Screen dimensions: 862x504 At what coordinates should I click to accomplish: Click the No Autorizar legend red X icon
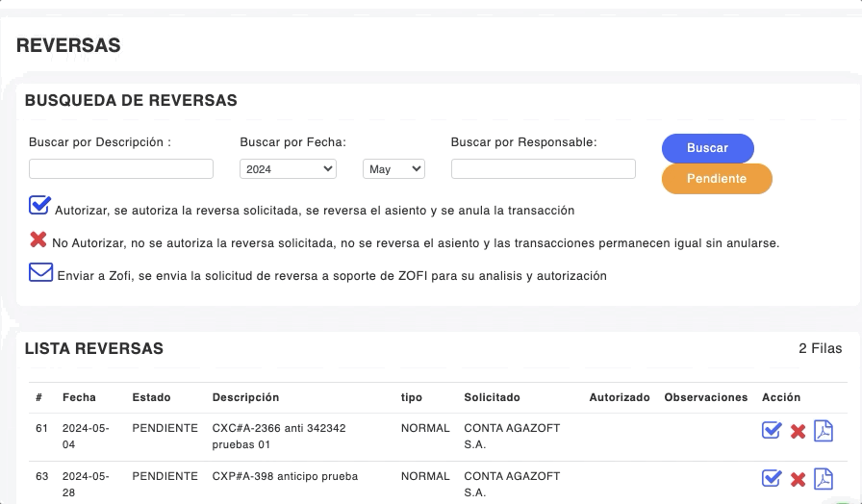click(38, 239)
